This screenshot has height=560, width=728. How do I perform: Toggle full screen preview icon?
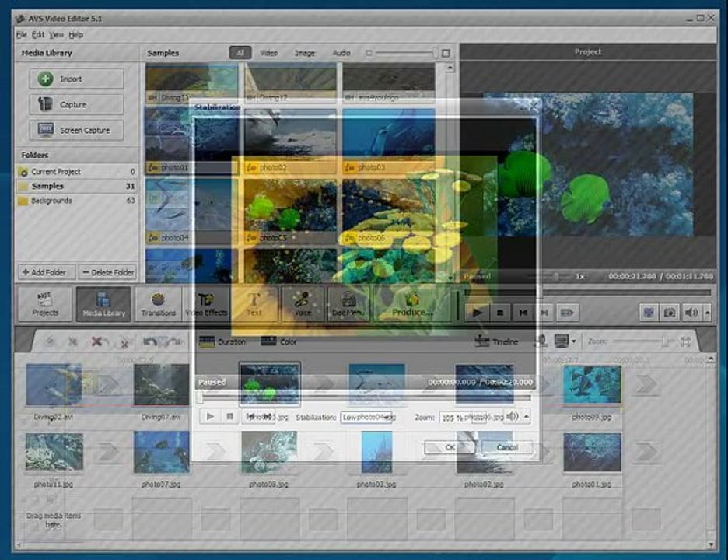[649, 313]
